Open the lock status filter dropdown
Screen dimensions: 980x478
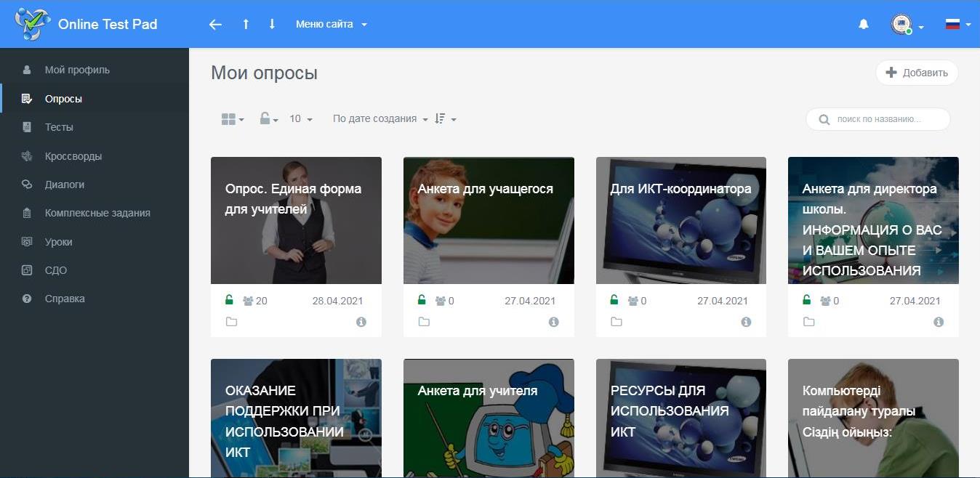pyautogui.click(x=269, y=119)
